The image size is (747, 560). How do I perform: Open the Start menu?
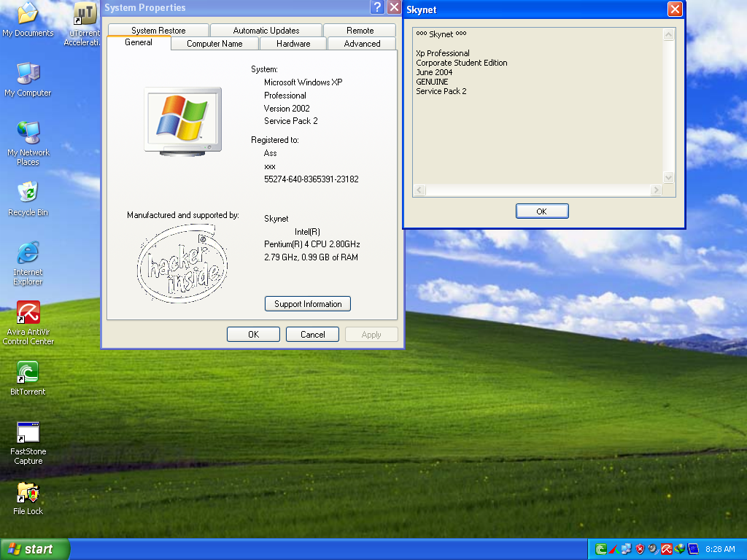pyautogui.click(x=35, y=549)
